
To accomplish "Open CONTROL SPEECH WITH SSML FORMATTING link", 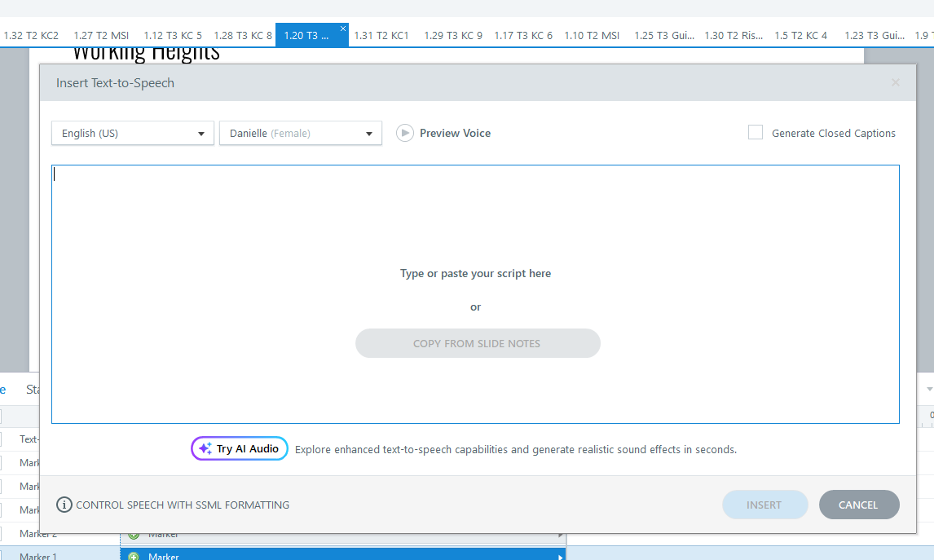I will [x=183, y=505].
